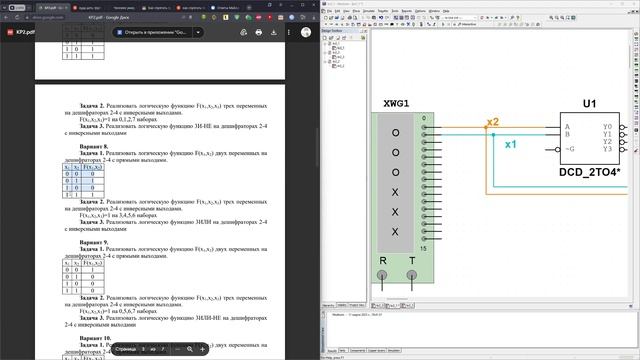Zoom in the PDF page
The image size is (640, 360).
202,349
